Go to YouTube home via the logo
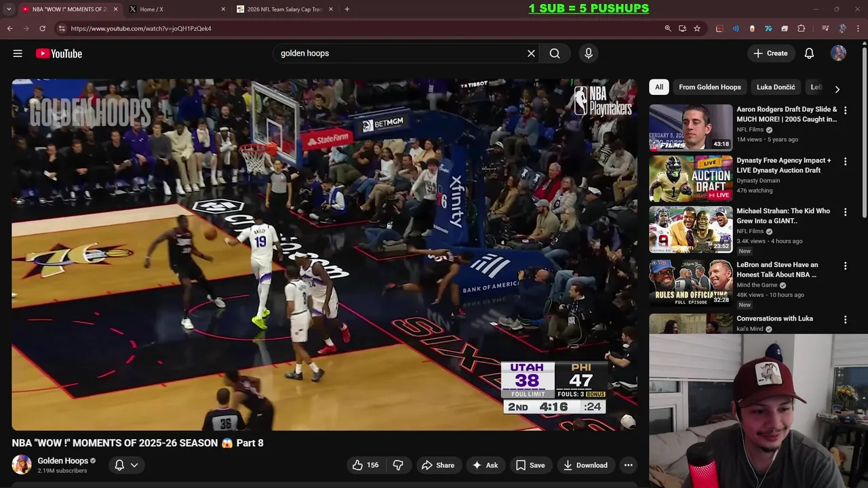This screenshot has height=488, width=868. click(59, 54)
